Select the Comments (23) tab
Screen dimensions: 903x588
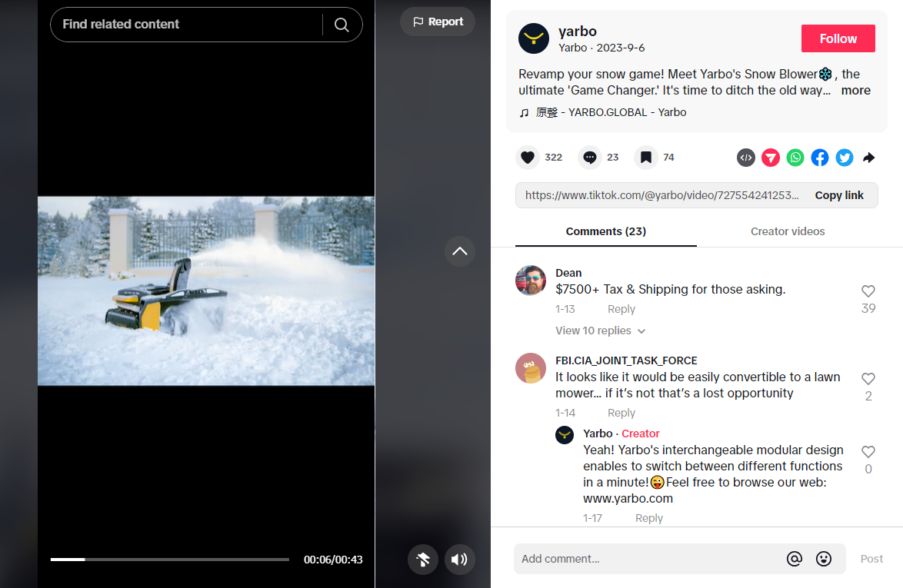point(605,231)
